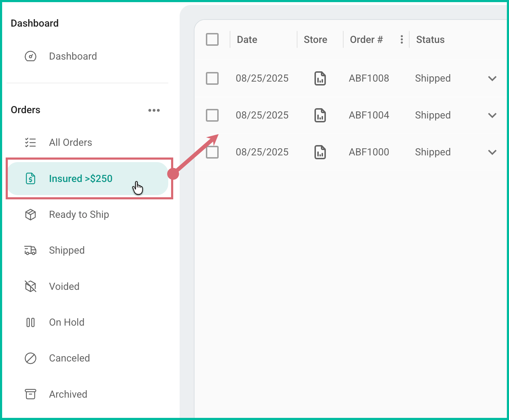Click the Status column header
This screenshot has height=420, width=509.
tap(430, 39)
